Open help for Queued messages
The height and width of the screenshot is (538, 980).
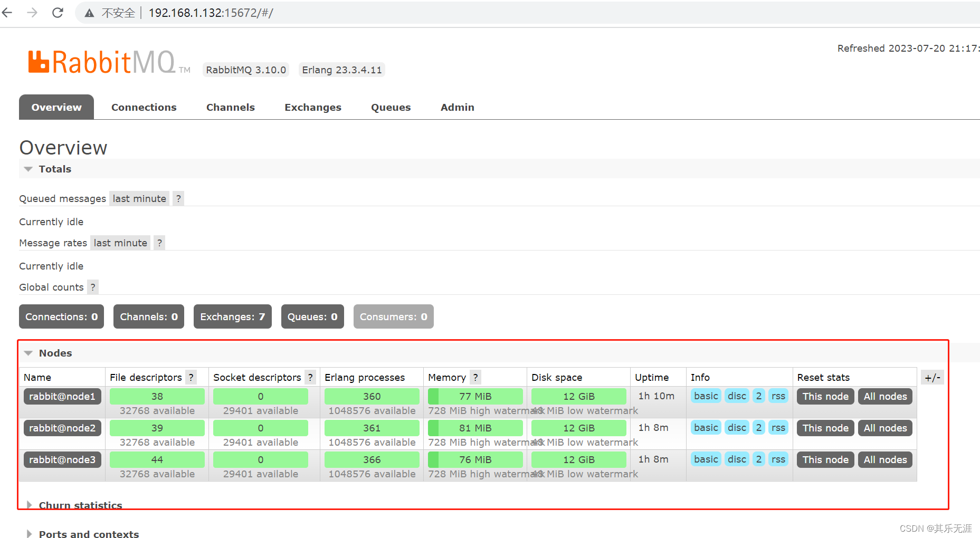tap(178, 198)
